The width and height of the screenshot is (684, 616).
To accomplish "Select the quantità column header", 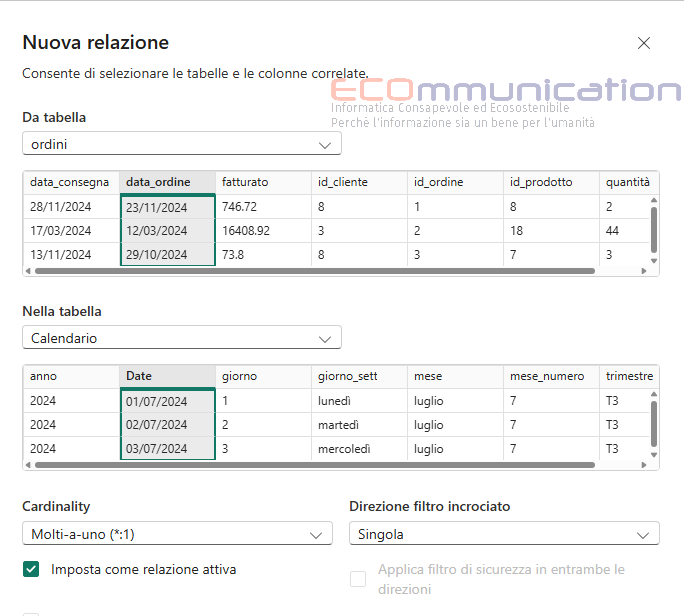I will (x=629, y=182).
